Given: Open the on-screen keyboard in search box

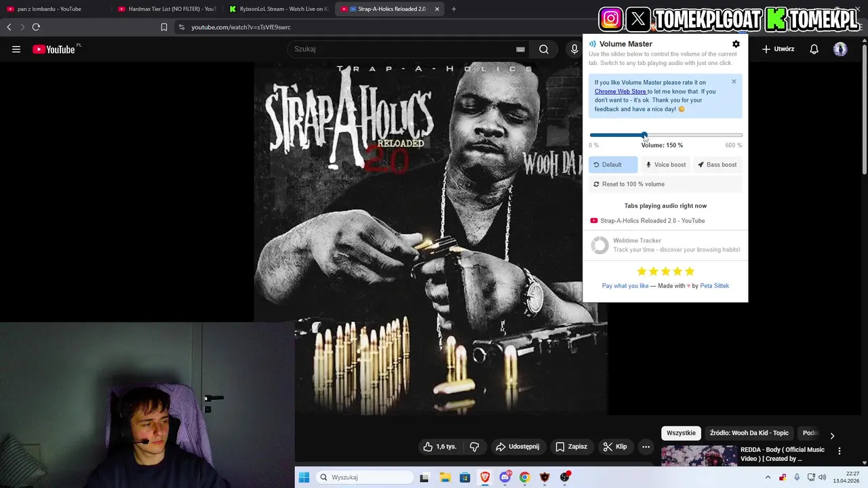Looking at the screenshot, I should [520, 49].
